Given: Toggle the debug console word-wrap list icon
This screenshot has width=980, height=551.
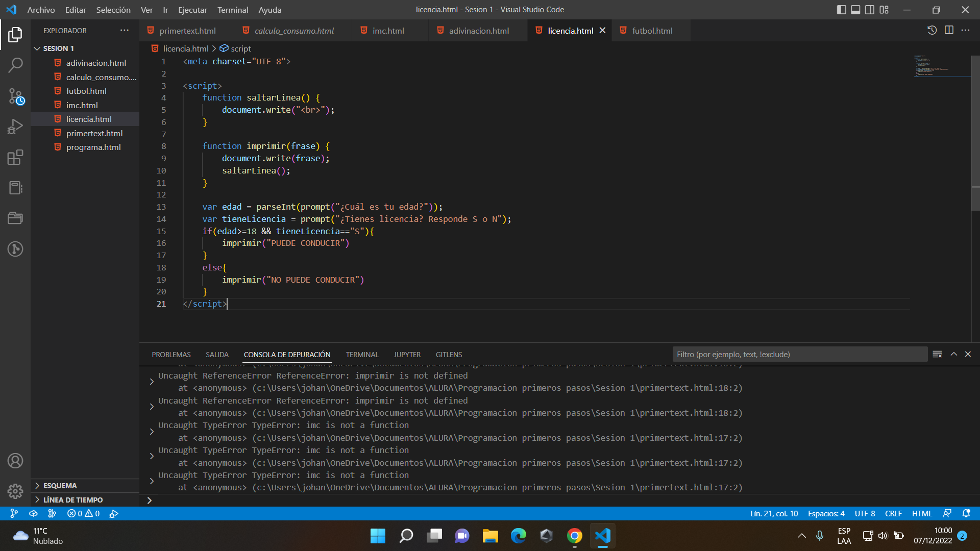Looking at the screenshot, I should 937,354.
